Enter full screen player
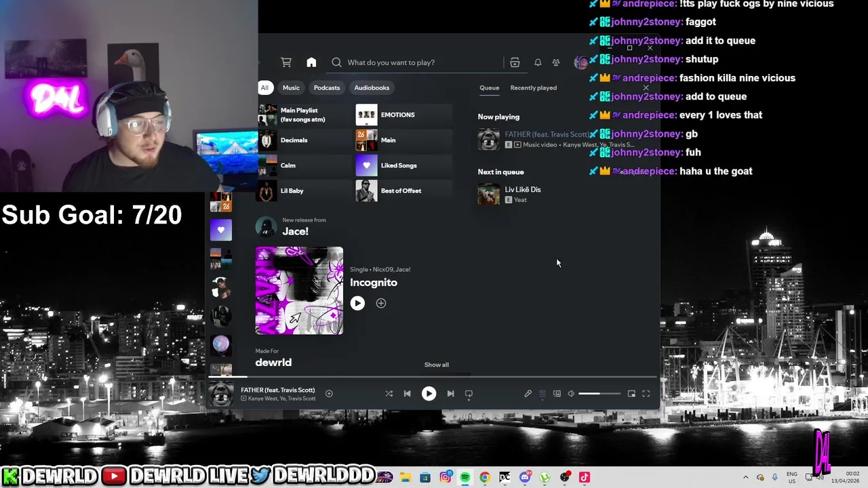The image size is (868, 488). click(646, 394)
